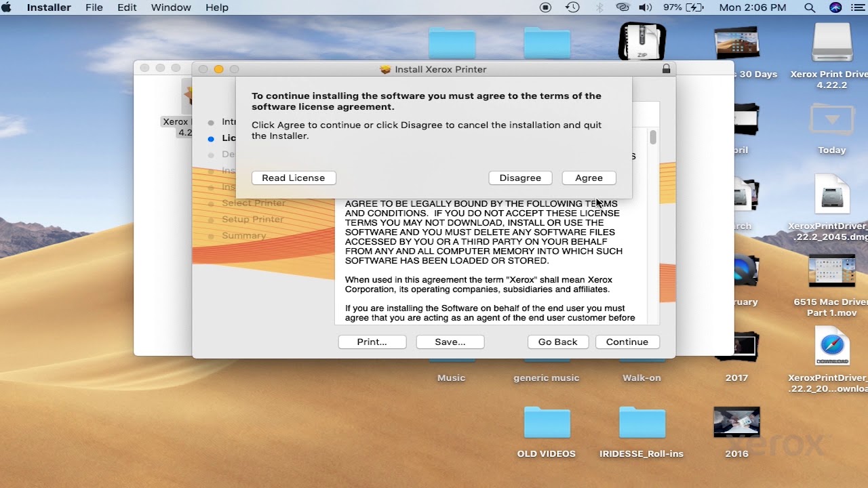Select the top-left blue folder on desktop
Image resolution: width=868 pixels, height=488 pixels.
tap(452, 43)
